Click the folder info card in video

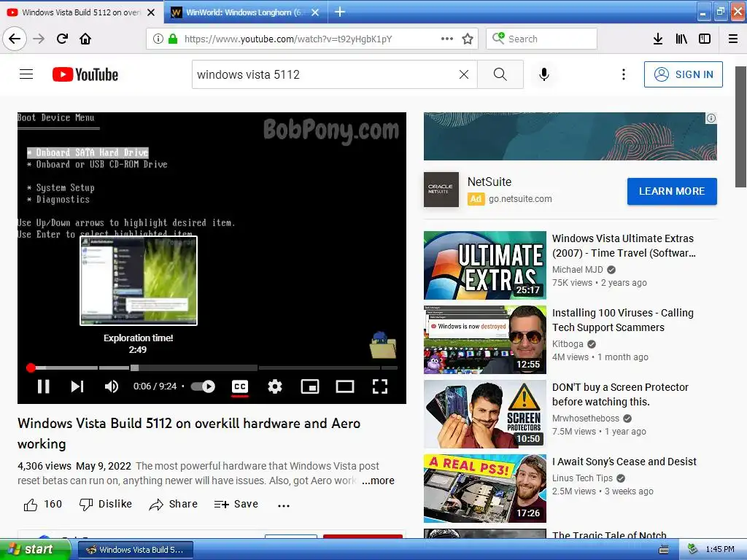[x=383, y=345]
